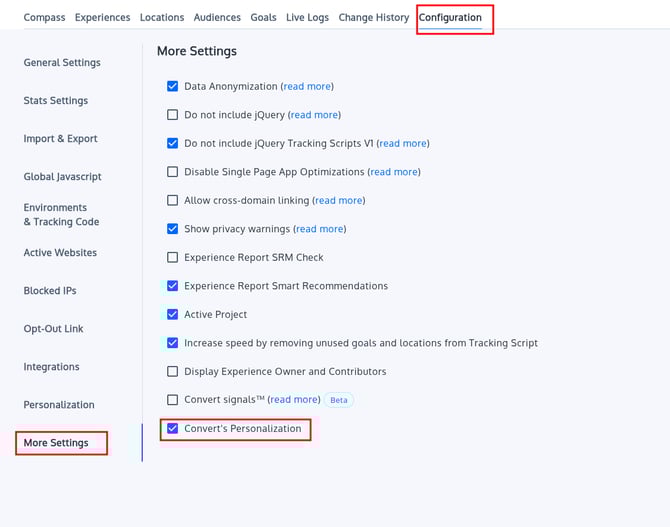Select Stats Settings in sidebar
This screenshot has height=527, width=670.
56,101
